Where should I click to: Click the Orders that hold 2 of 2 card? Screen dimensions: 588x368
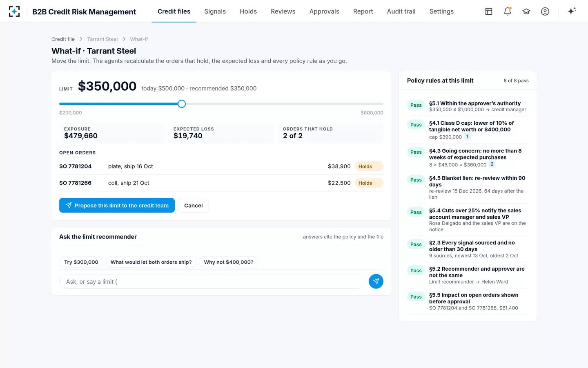click(x=330, y=133)
